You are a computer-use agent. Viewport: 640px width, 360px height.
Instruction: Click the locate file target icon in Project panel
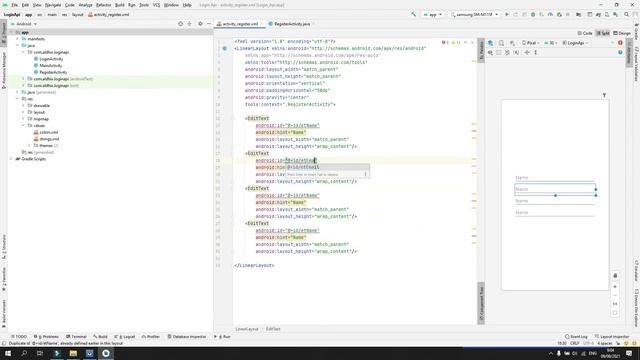point(180,24)
